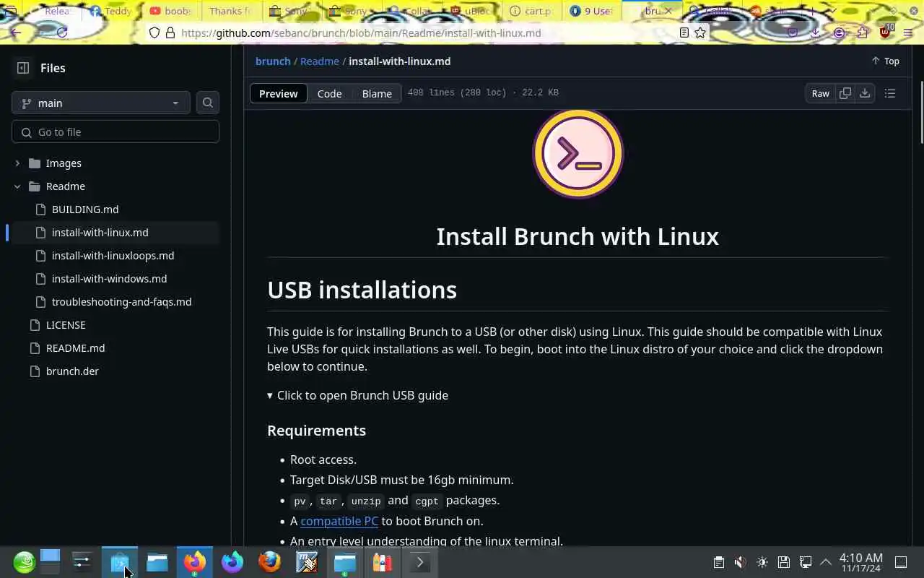Open the clipboard tray icon
The height and width of the screenshot is (578, 924).
[x=719, y=562]
